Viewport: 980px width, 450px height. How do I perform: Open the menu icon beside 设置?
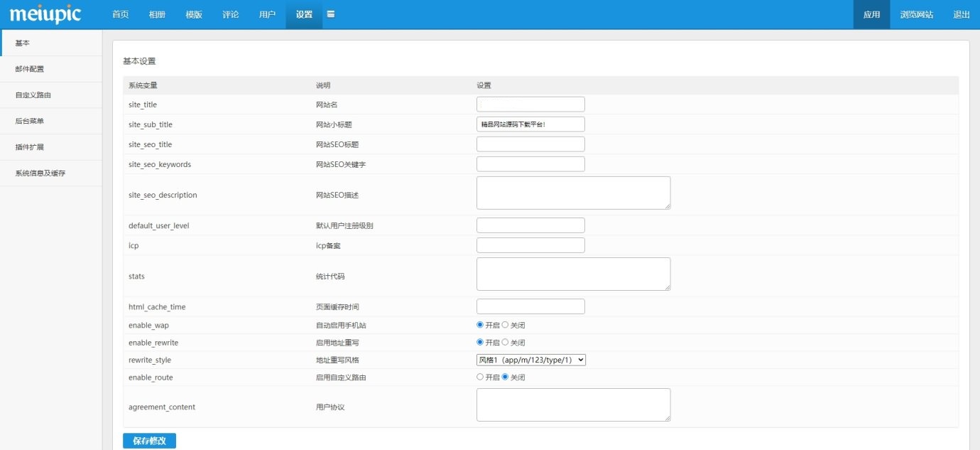point(331,14)
